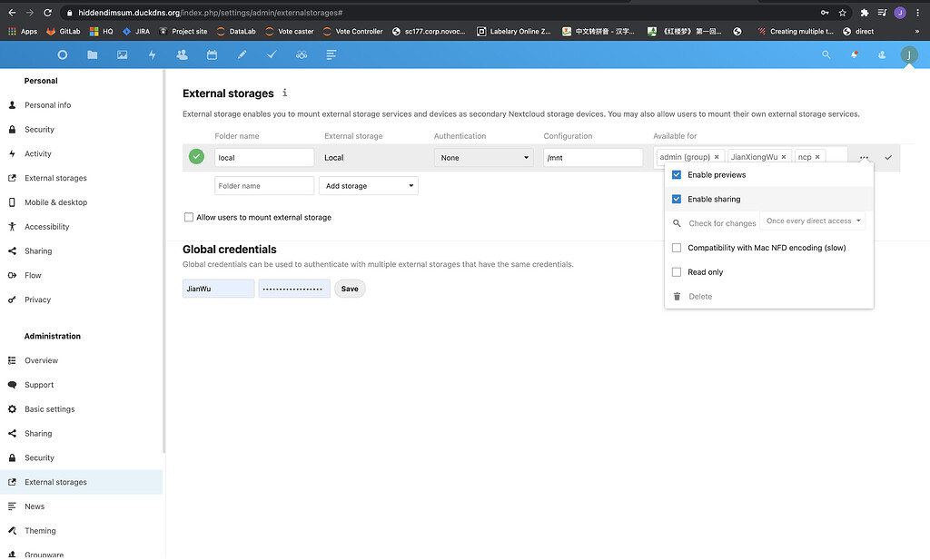Open the Contacts app icon
930x560 pixels.
[x=182, y=54]
